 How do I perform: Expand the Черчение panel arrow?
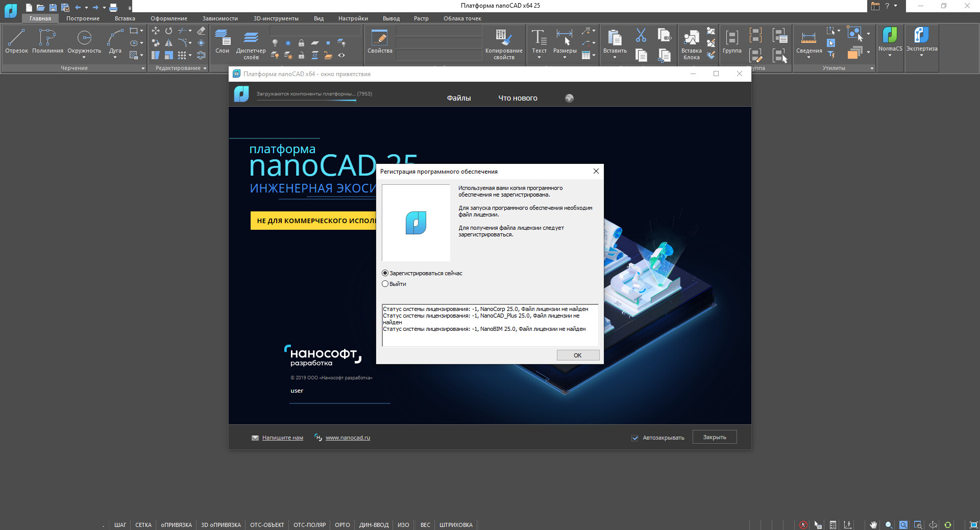tap(143, 68)
